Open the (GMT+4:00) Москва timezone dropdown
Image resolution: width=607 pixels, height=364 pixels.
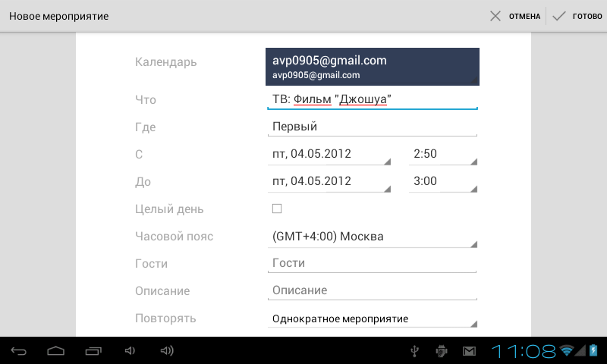pyautogui.click(x=373, y=237)
